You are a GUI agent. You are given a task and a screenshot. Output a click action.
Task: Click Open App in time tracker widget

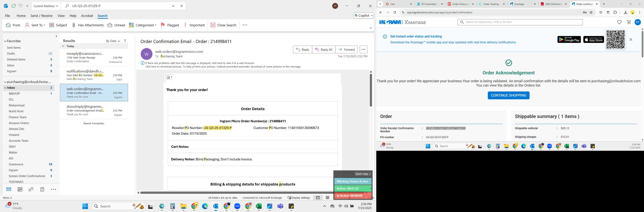[363, 174]
